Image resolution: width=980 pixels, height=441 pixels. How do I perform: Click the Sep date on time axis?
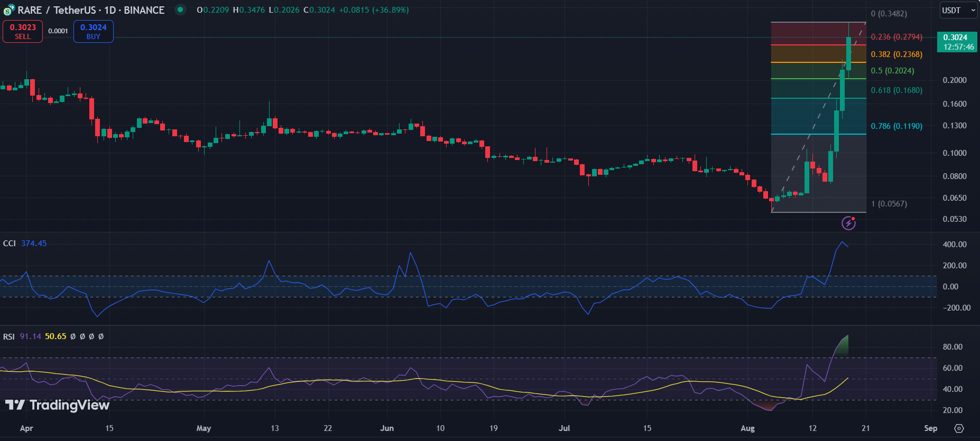click(931, 428)
